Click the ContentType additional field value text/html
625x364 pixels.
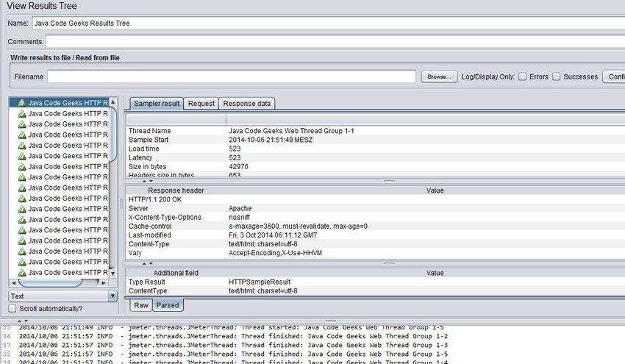click(x=263, y=291)
